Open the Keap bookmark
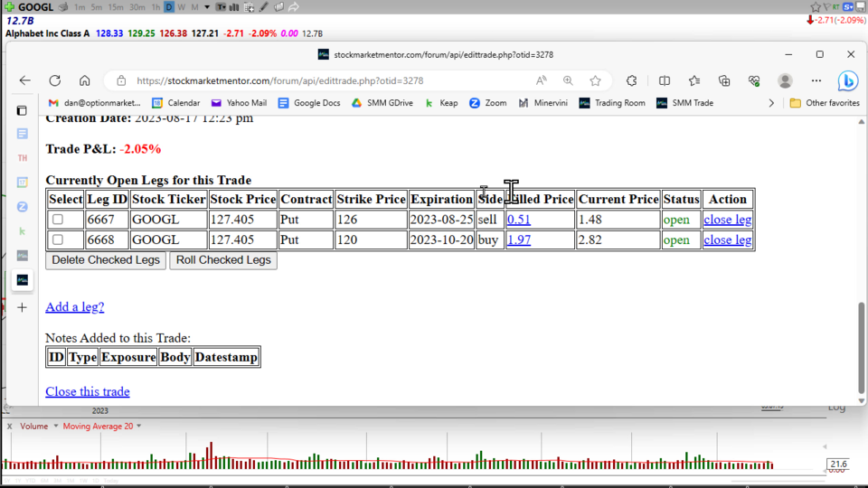 pos(441,103)
